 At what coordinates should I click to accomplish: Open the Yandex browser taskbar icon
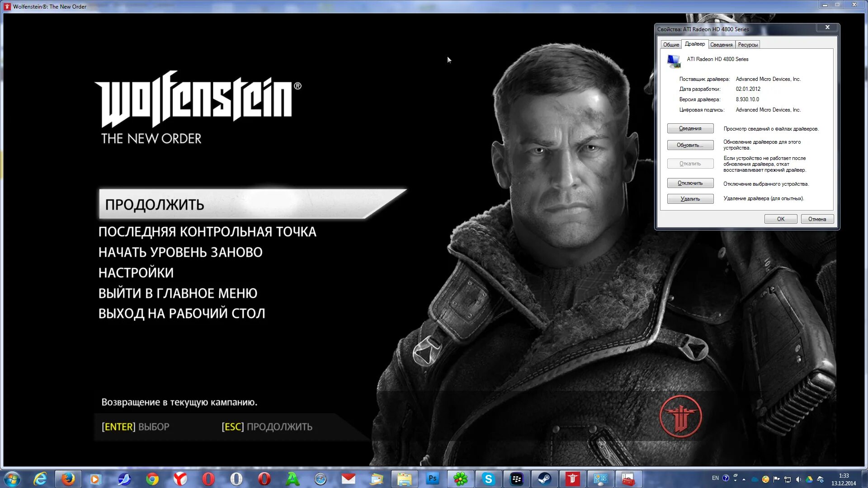pyautogui.click(x=180, y=479)
